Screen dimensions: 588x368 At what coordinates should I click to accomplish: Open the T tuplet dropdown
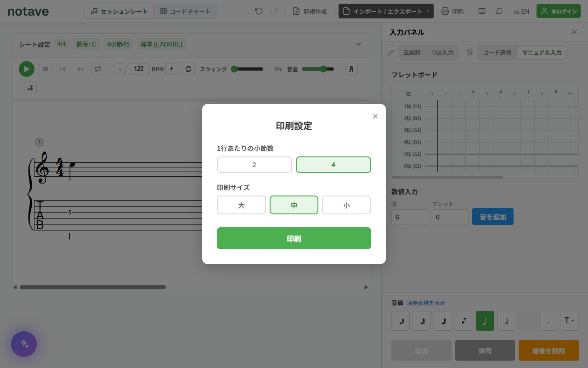click(569, 321)
